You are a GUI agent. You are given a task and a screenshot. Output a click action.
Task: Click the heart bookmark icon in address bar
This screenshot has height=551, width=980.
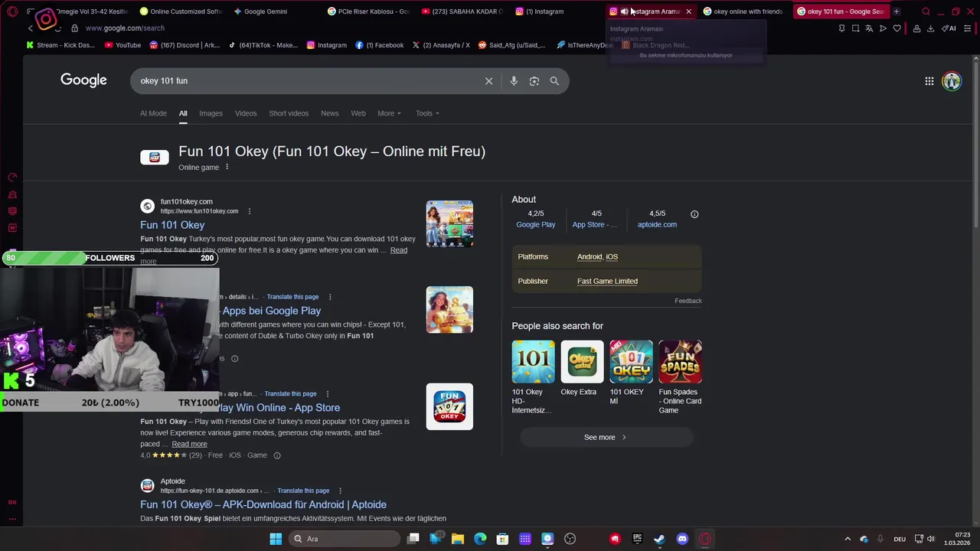click(897, 28)
